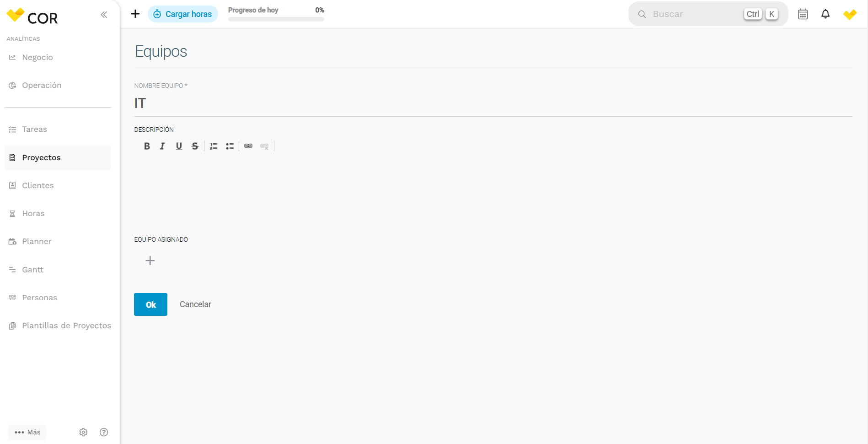Select Proyectos in the sidebar
Viewport: 868px width, 444px height.
point(58,157)
